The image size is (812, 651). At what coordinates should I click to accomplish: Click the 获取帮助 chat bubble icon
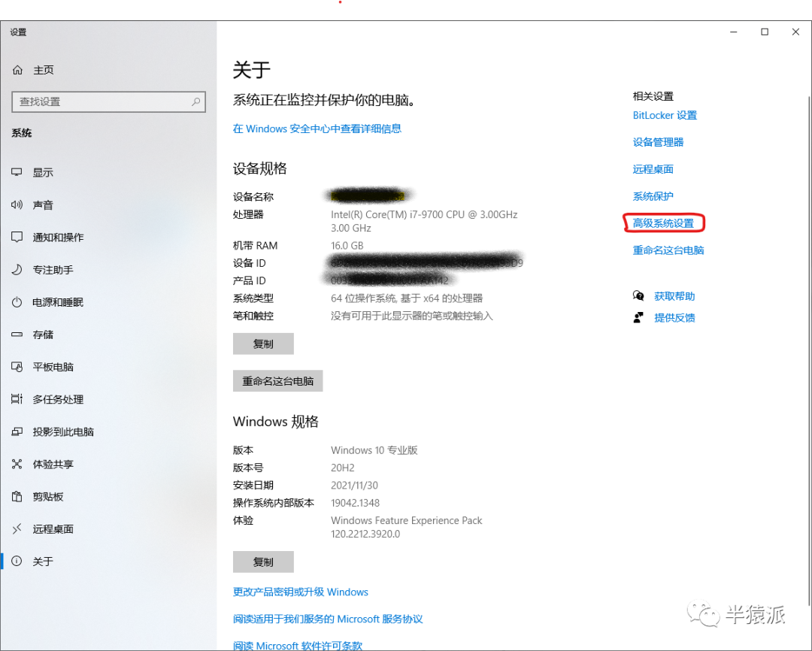(x=638, y=295)
